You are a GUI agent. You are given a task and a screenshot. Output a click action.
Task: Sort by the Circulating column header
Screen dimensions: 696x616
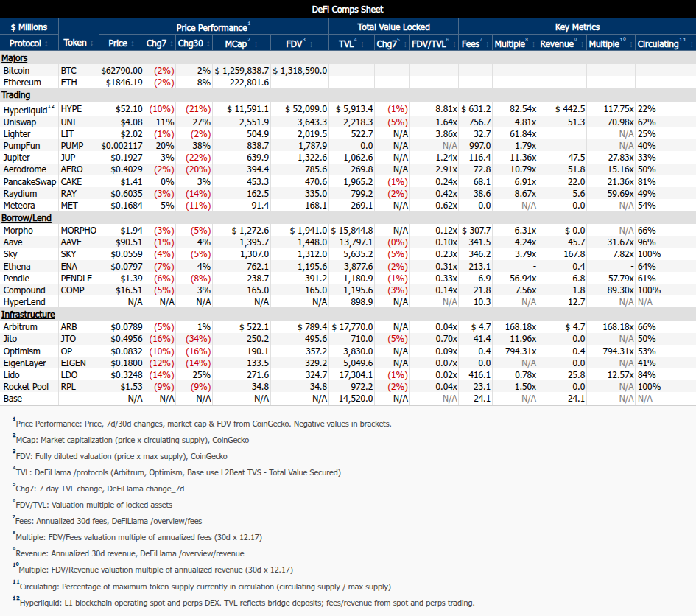[665, 43]
